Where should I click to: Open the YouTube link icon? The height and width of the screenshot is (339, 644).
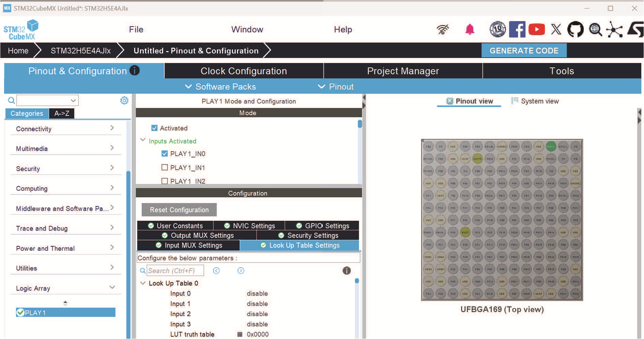[x=537, y=30]
